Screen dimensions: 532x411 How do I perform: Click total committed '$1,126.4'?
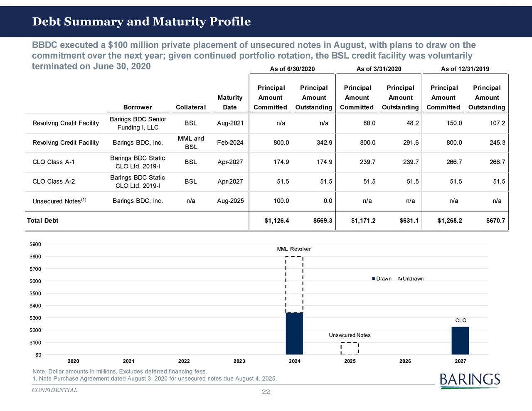(277, 220)
